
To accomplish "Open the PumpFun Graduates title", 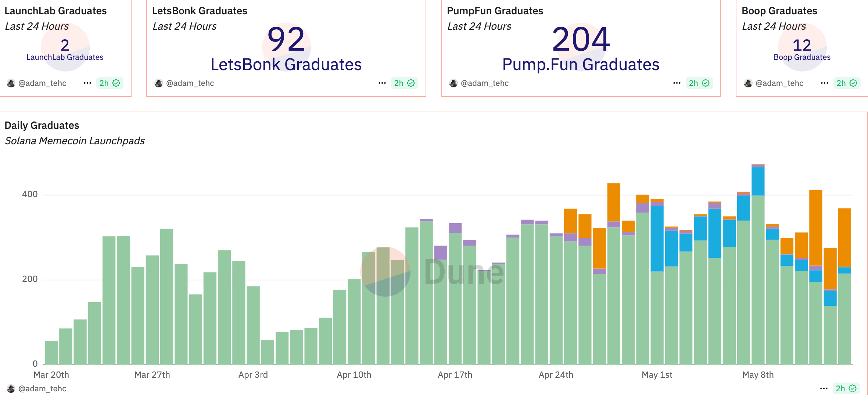I will (x=495, y=11).
